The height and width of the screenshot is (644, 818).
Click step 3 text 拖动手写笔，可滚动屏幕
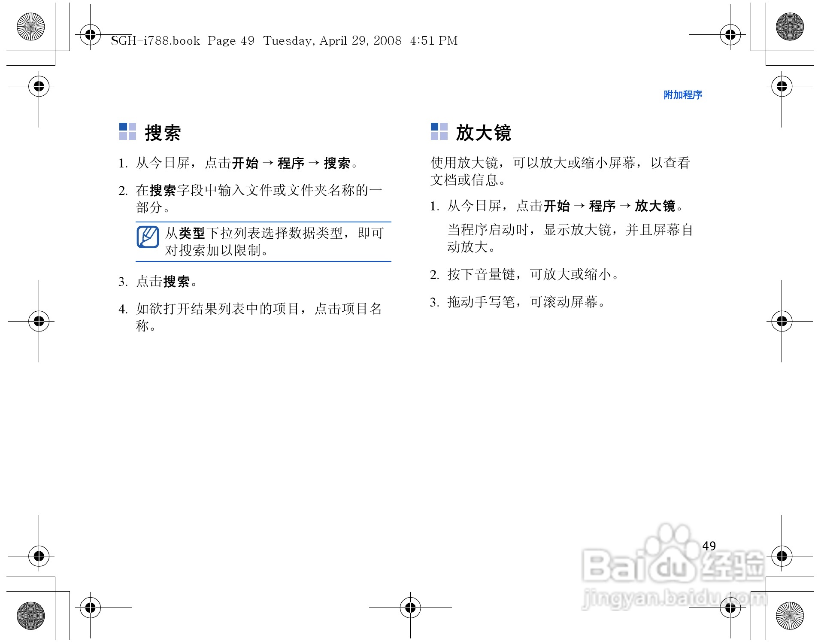point(518,302)
